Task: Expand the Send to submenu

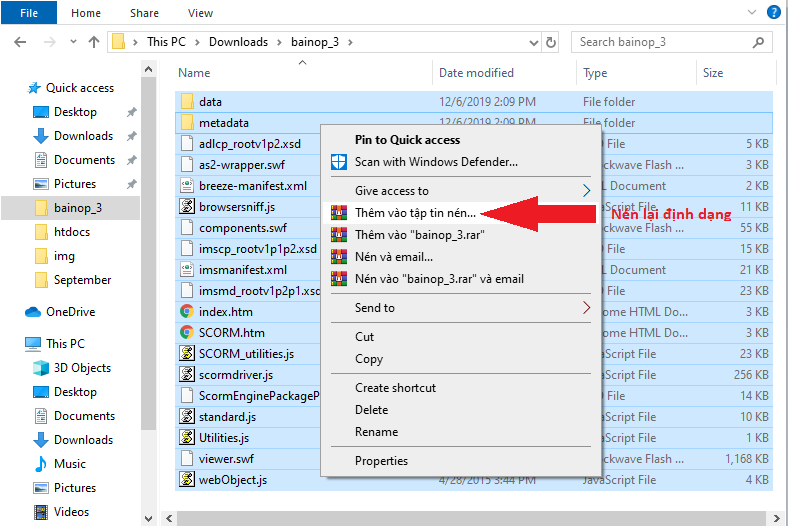Action: 586,307
